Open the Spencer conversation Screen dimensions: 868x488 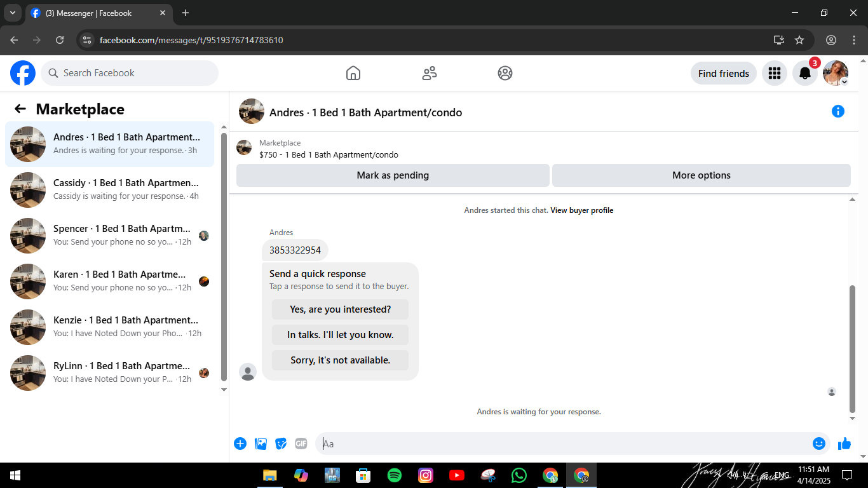point(110,236)
